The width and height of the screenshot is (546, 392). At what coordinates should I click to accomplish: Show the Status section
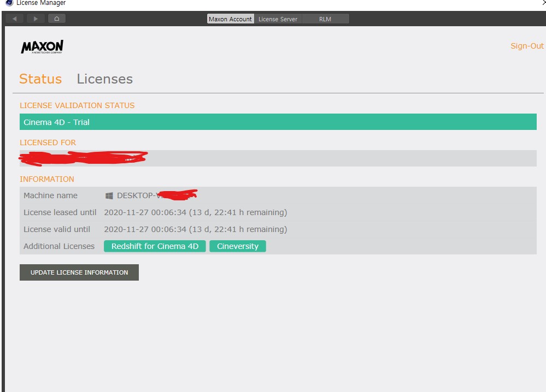(40, 79)
